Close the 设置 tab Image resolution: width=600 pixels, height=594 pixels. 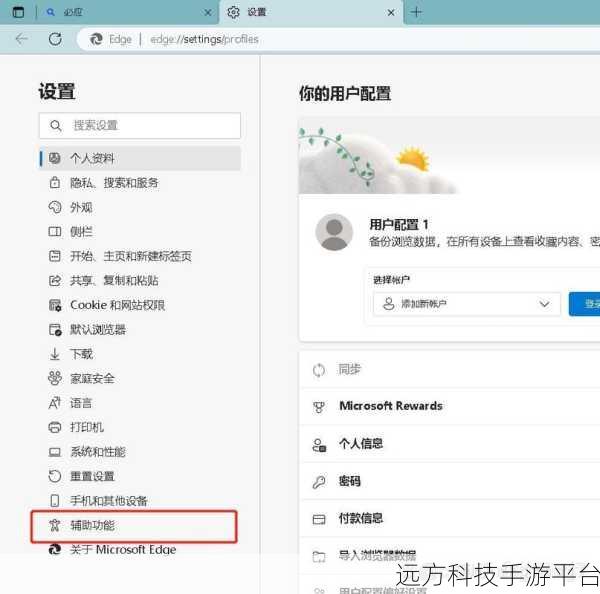(x=391, y=13)
